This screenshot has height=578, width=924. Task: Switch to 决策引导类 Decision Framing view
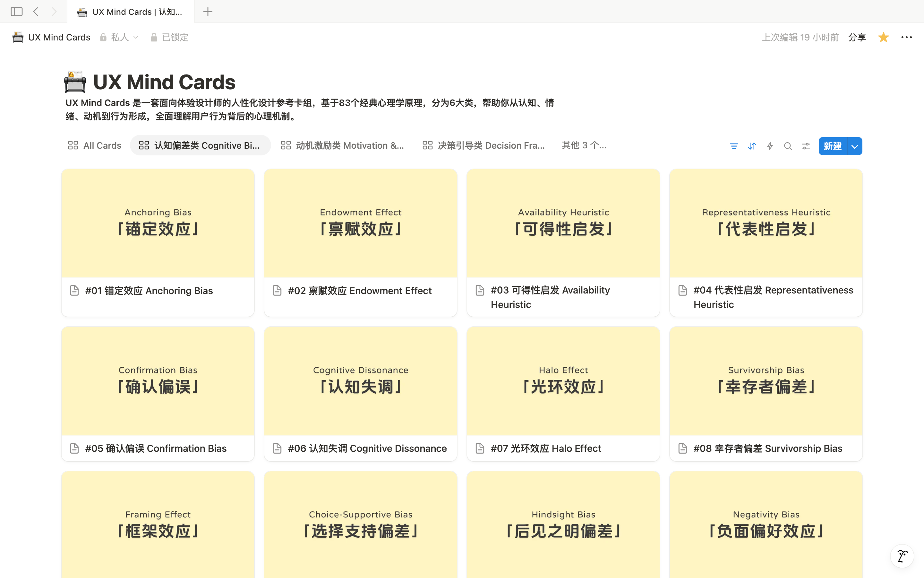coord(483,145)
